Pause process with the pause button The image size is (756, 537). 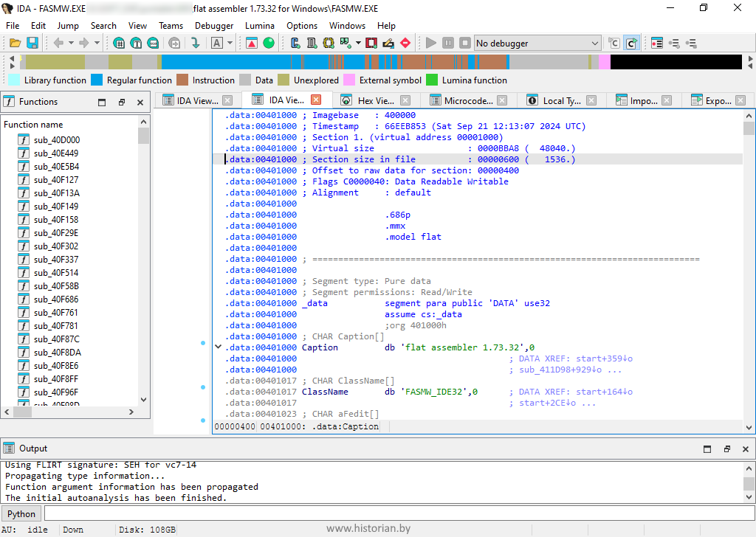coord(448,44)
